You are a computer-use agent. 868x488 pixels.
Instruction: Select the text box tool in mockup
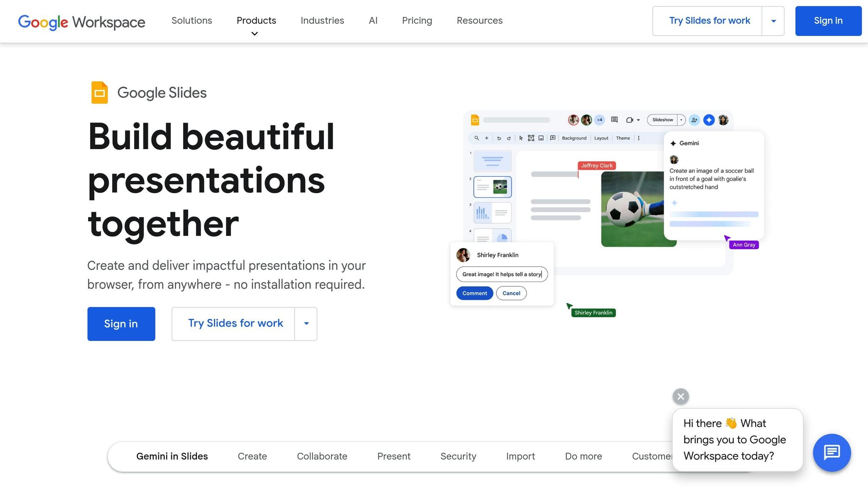[531, 138]
